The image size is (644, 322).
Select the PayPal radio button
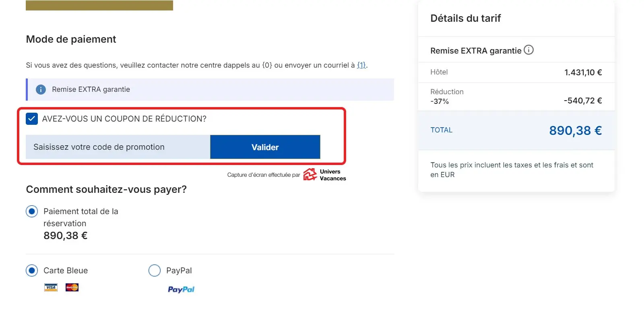point(155,270)
